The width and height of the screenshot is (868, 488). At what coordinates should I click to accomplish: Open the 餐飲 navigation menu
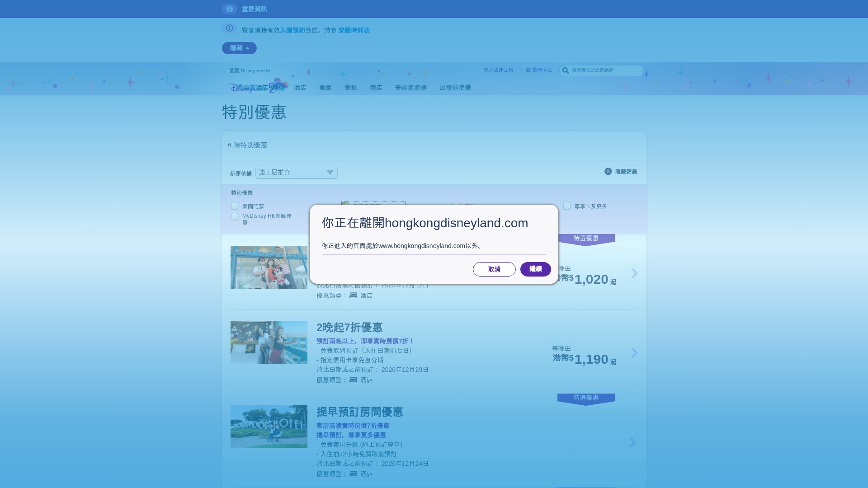click(x=351, y=88)
